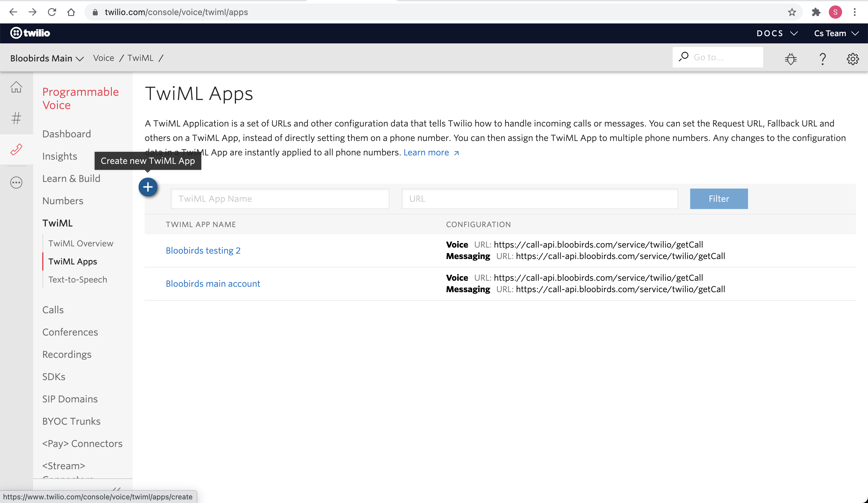Open Insights in the Voice menu
Screen dimensions: 868x503
(x=60, y=156)
